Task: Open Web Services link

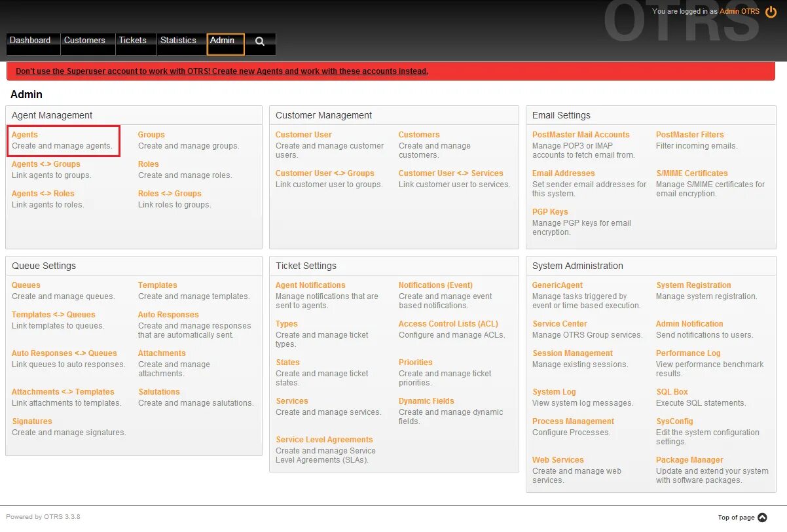Action: coord(558,460)
